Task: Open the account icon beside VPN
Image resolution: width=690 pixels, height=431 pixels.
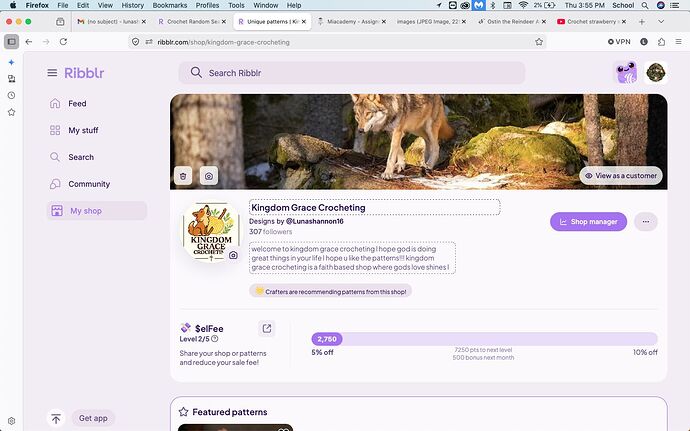Action: [644, 42]
